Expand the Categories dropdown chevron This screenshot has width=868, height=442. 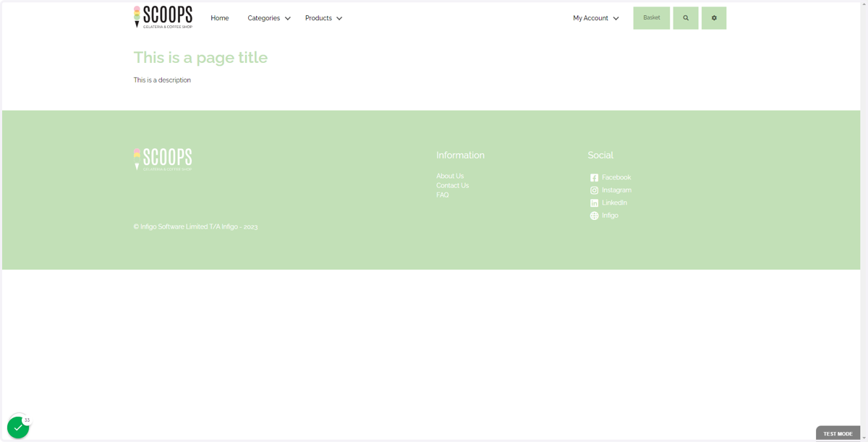(x=288, y=19)
